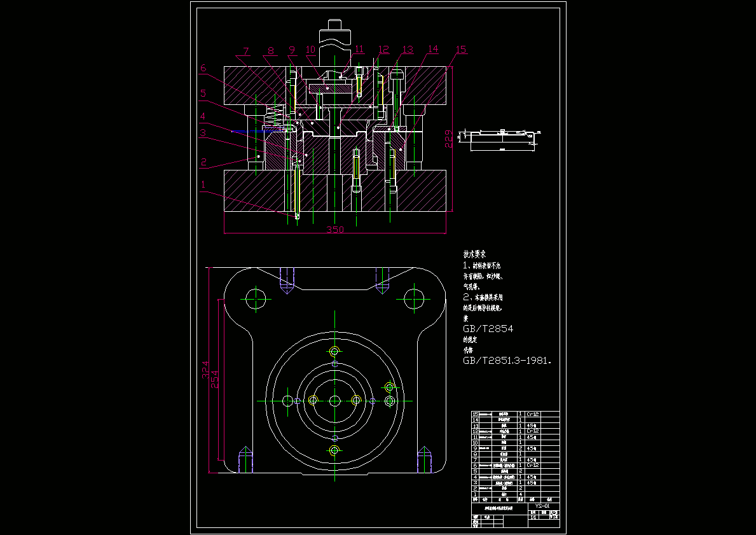Image resolution: width=756 pixels, height=535 pixels.
Task: Select the pink callout label 7
Action: (x=246, y=51)
